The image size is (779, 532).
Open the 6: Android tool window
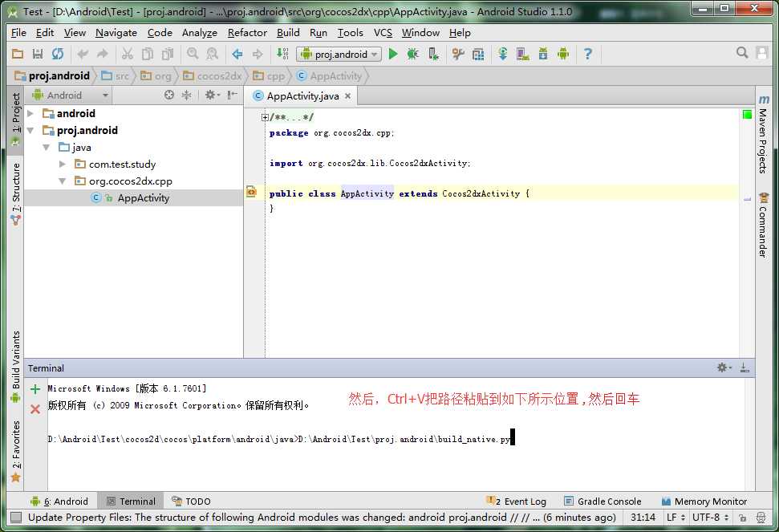click(x=59, y=502)
